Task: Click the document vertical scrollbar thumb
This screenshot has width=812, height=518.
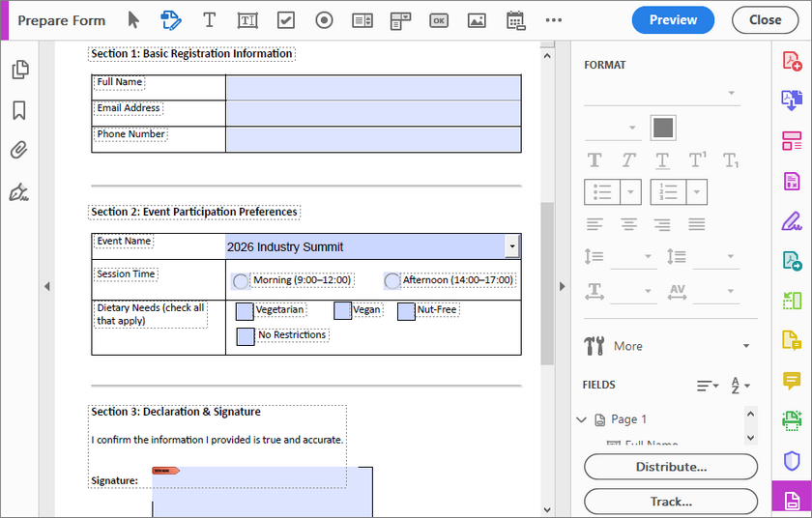Action: (x=547, y=283)
